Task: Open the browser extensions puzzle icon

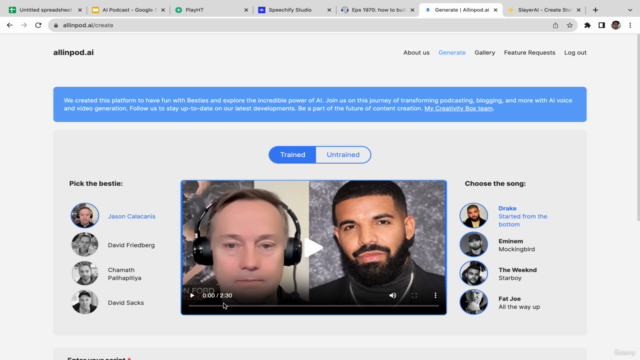Action: coord(587,25)
